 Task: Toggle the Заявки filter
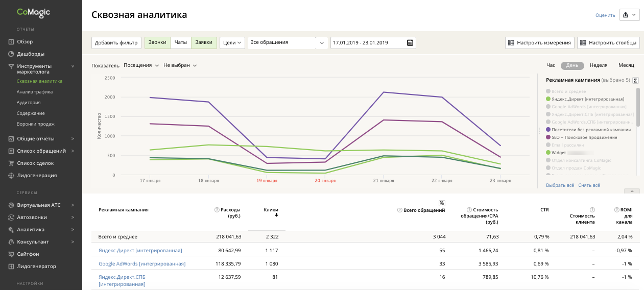[204, 43]
